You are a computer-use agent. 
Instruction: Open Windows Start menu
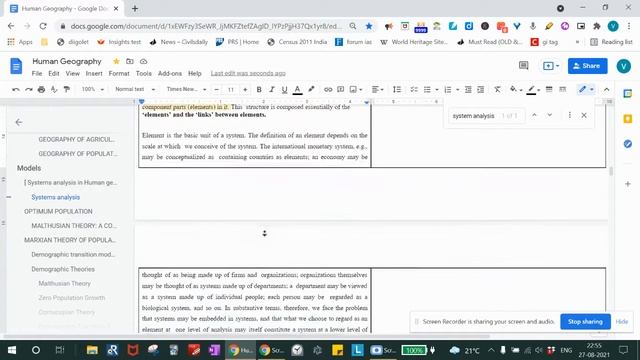point(12,350)
